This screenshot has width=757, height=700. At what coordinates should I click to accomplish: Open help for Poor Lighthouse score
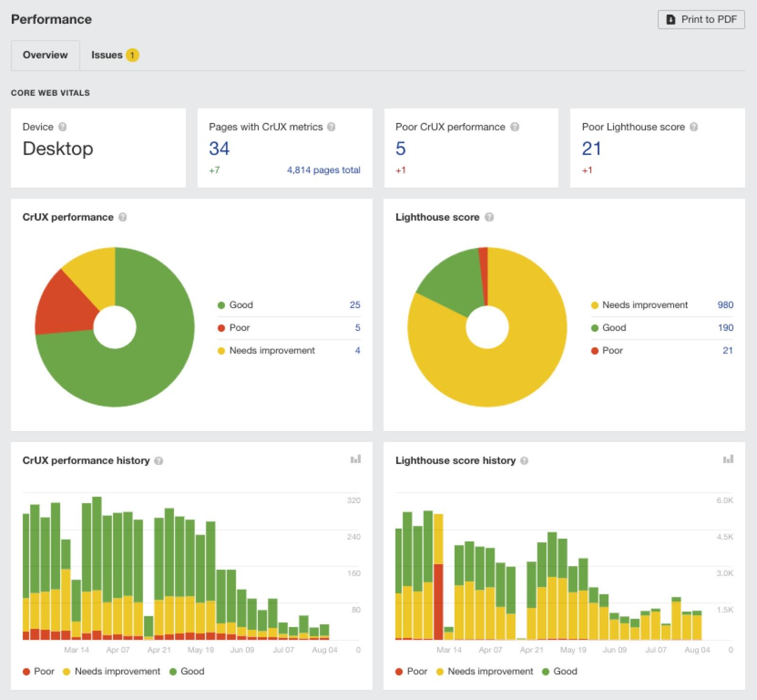pyautogui.click(x=694, y=127)
